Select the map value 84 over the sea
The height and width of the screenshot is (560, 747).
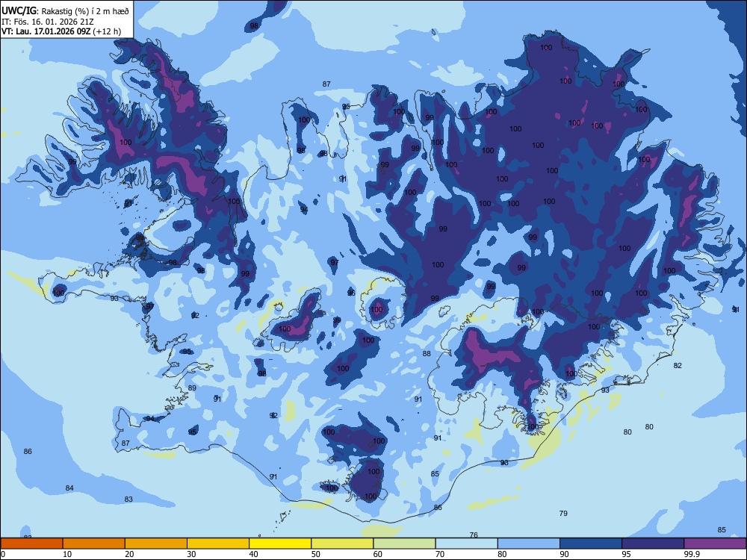coord(69,488)
